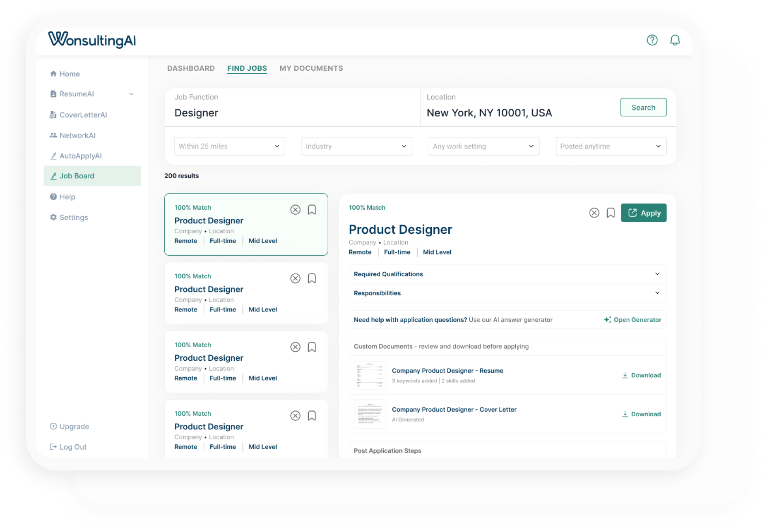Click the Apply button
Viewport: 767px width, 532px height.
(x=644, y=213)
